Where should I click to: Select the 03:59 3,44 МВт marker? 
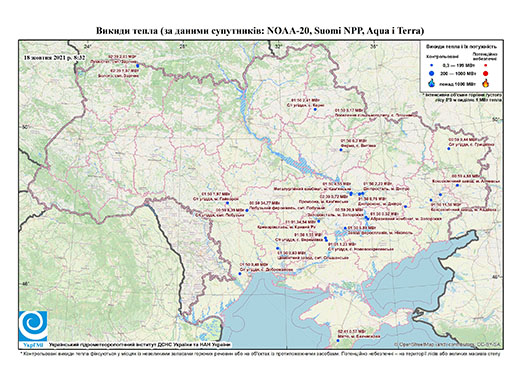pos(449,149)
